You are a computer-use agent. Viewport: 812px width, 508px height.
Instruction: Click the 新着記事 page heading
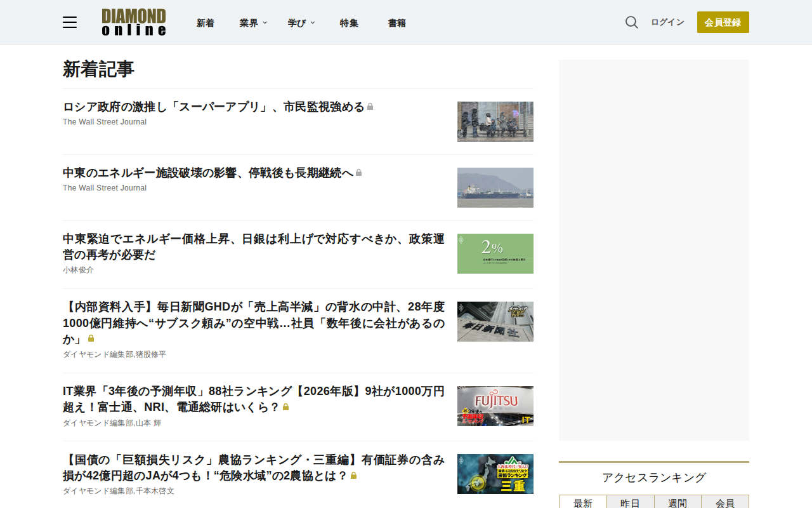click(x=98, y=69)
